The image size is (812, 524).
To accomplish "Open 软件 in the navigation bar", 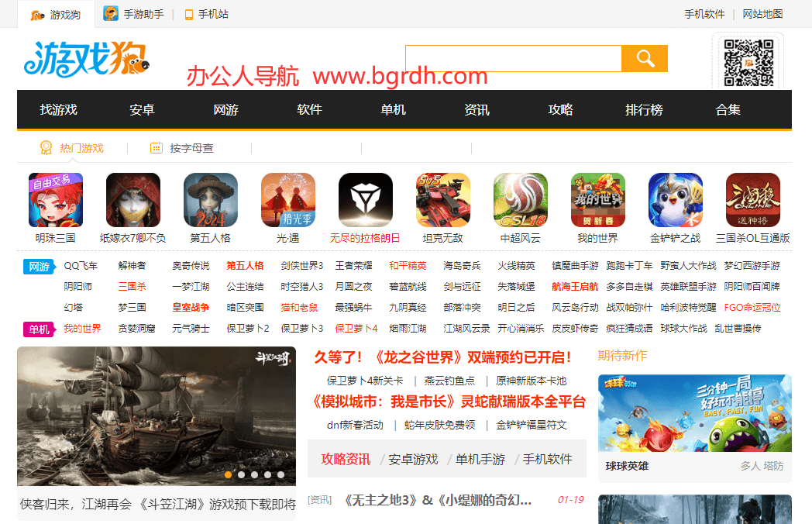I will tap(310, 109).
